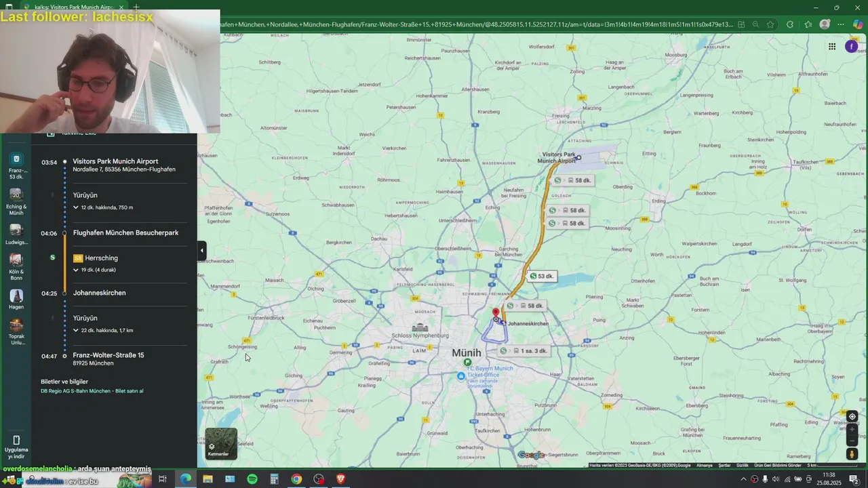
Task: Select the Visitors Park Munich Airport step
Action: pyautogui.click(x=115, y=161)
